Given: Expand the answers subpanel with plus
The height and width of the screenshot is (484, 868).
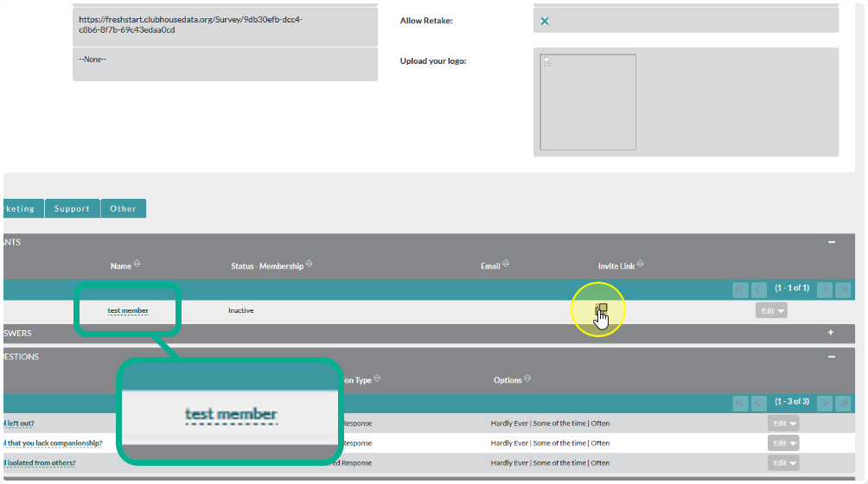Looking at the screenshot, I should coord(832,333).
